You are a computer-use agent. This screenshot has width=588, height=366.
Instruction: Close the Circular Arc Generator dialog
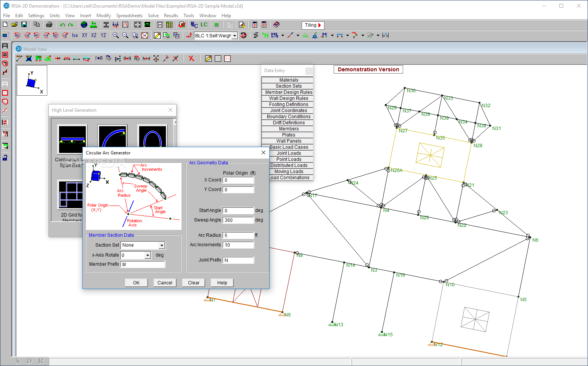(263, 152)
